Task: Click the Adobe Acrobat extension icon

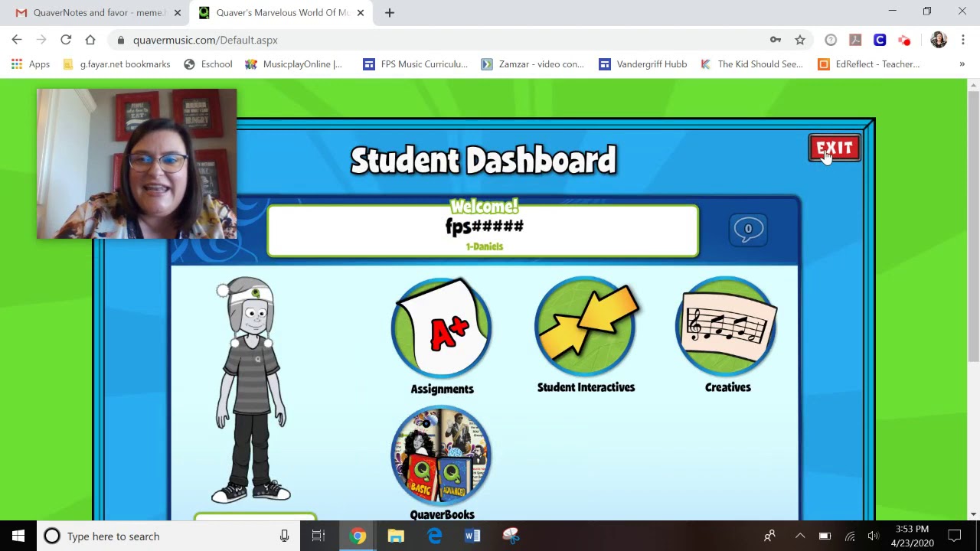Action: [x=855, y=40]
